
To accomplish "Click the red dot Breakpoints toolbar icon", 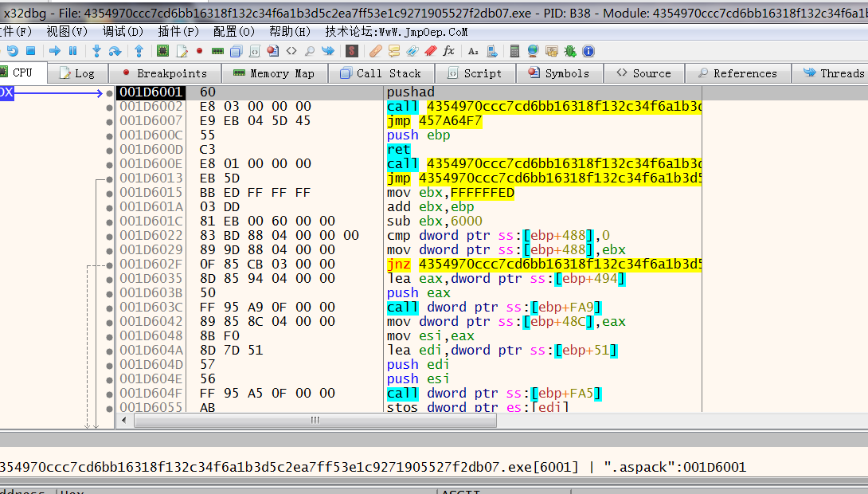I will point(199,51).
